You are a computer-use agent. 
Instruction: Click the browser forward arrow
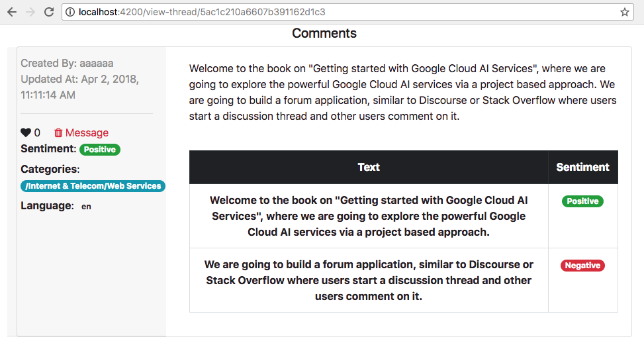pos(30,12)
